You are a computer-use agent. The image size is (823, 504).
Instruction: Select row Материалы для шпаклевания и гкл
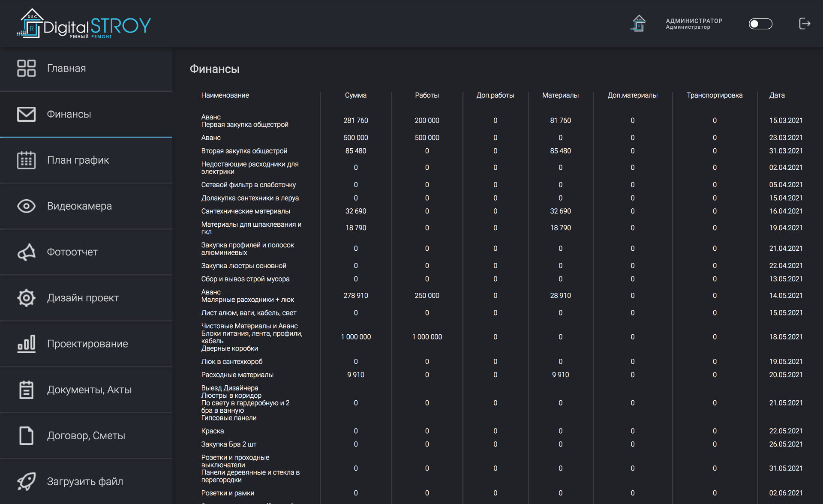click(x=502, y=228)
